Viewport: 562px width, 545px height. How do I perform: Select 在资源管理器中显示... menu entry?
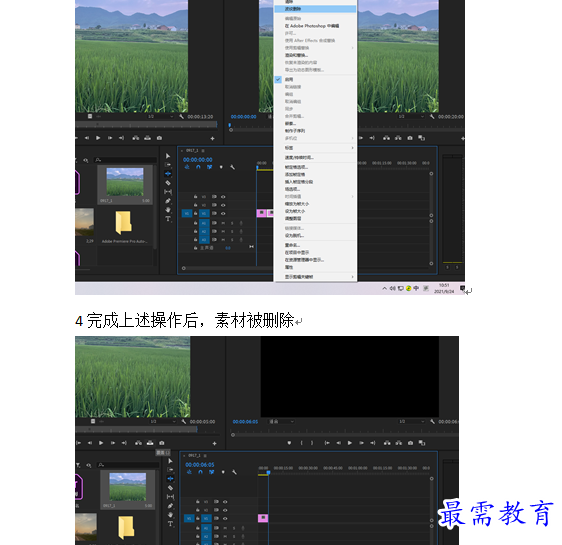(x=304, y=260)
